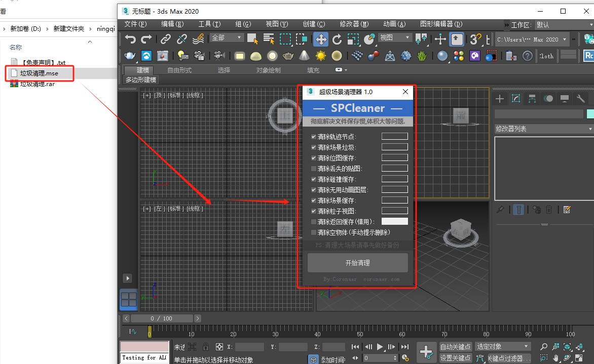Check the 清除返回缓存(慎用) checkbox

(x=314, y=222)
